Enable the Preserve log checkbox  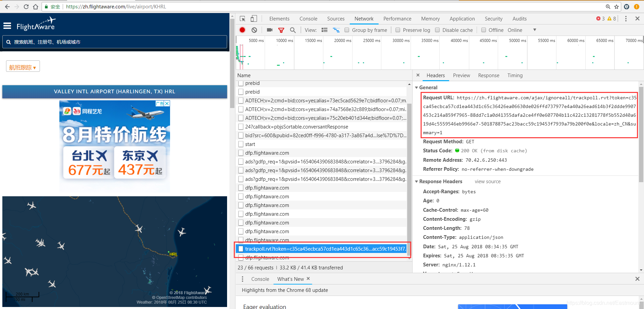tap(398, 30)
